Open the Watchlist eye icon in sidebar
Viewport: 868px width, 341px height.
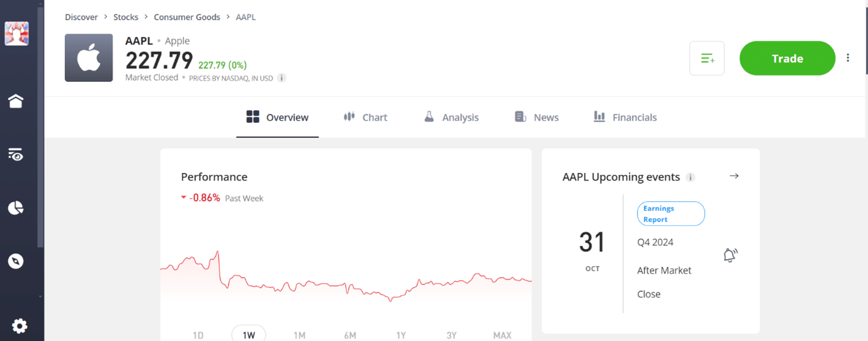pos(16,155)
